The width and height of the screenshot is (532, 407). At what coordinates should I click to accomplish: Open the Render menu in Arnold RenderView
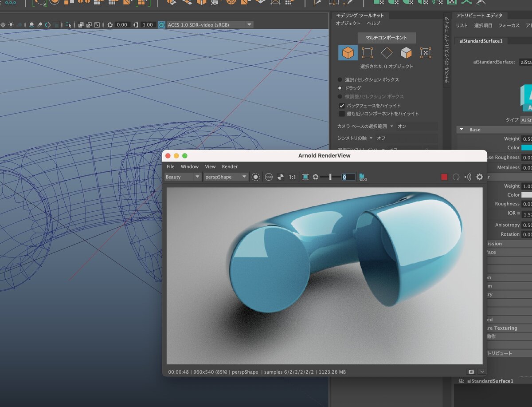230,166
